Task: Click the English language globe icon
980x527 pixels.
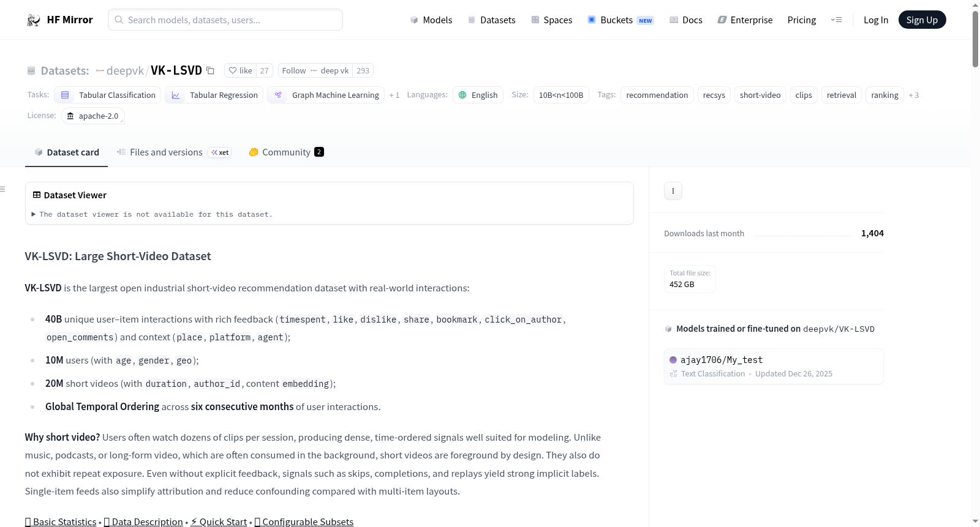Action: pos(462,95)
